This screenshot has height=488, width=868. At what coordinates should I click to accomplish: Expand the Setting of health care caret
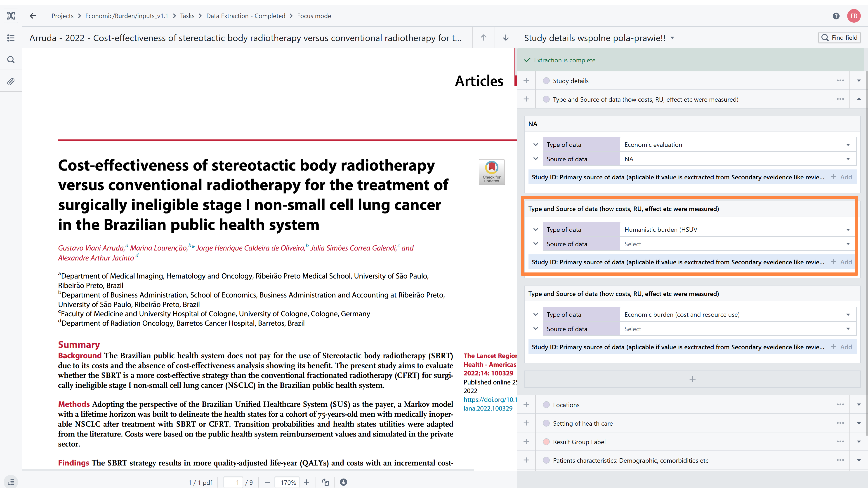pos(859,423)
